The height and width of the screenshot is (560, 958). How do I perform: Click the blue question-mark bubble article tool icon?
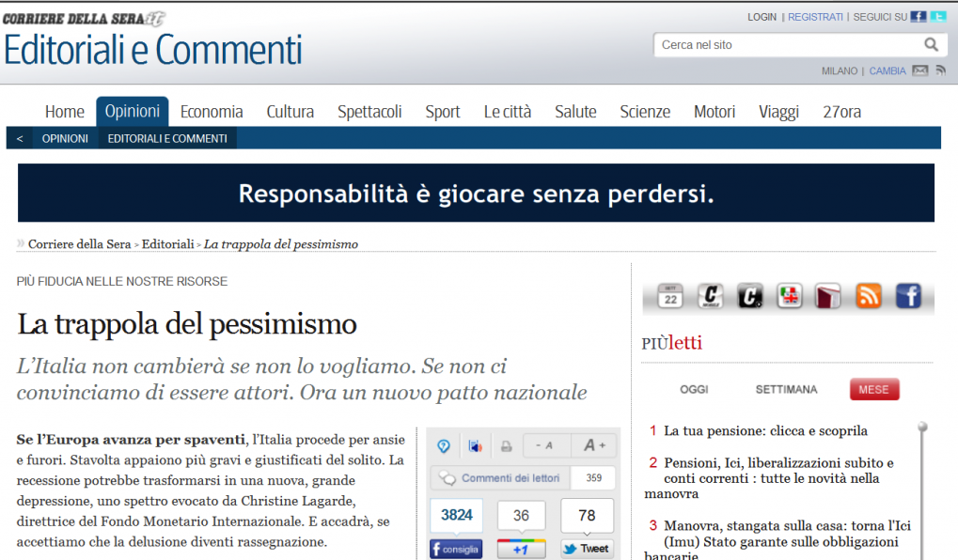tap(444, 445)
